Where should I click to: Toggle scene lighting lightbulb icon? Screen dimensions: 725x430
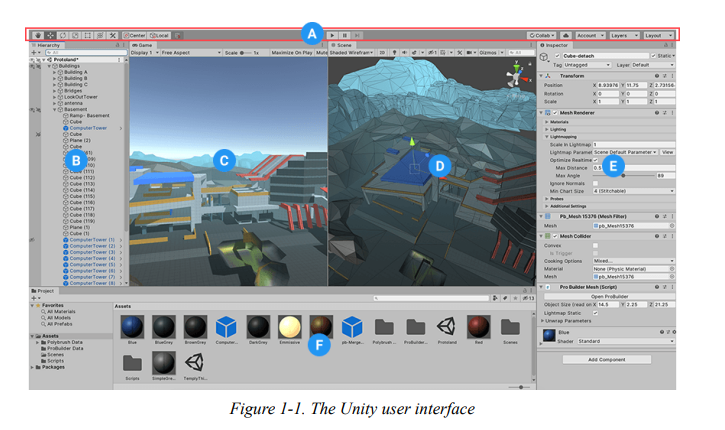394,53
